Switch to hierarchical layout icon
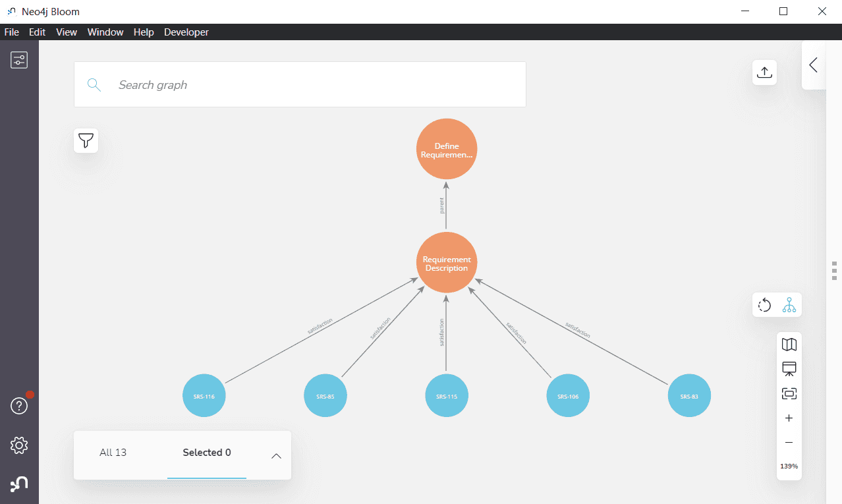This screenshot has height=504, width=842. 789,305
